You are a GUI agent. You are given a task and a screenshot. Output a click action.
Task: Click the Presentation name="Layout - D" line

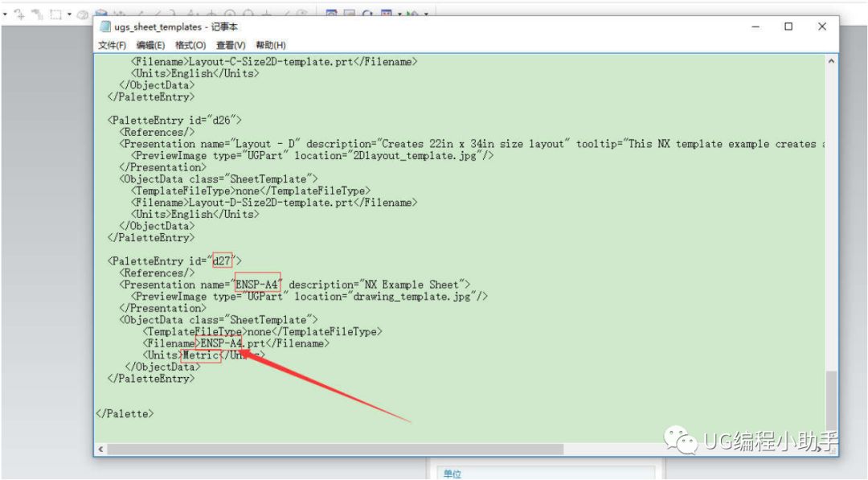click(473, 144)
